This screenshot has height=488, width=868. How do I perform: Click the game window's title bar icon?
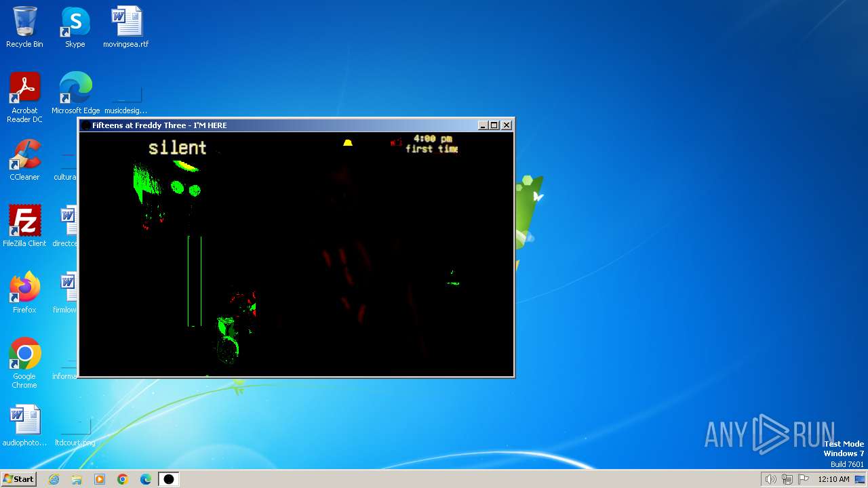85,125
